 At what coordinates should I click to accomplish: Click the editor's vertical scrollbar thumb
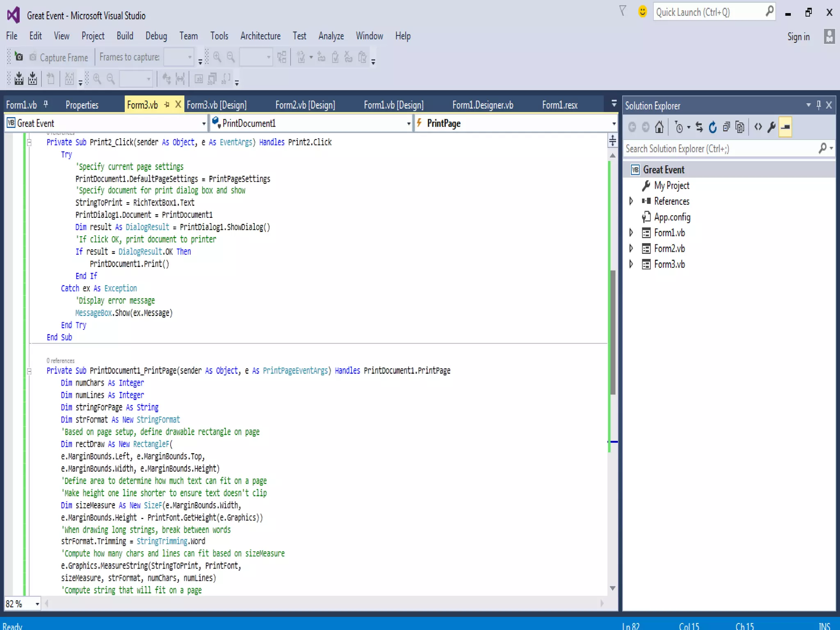click(x=613, y=332)
